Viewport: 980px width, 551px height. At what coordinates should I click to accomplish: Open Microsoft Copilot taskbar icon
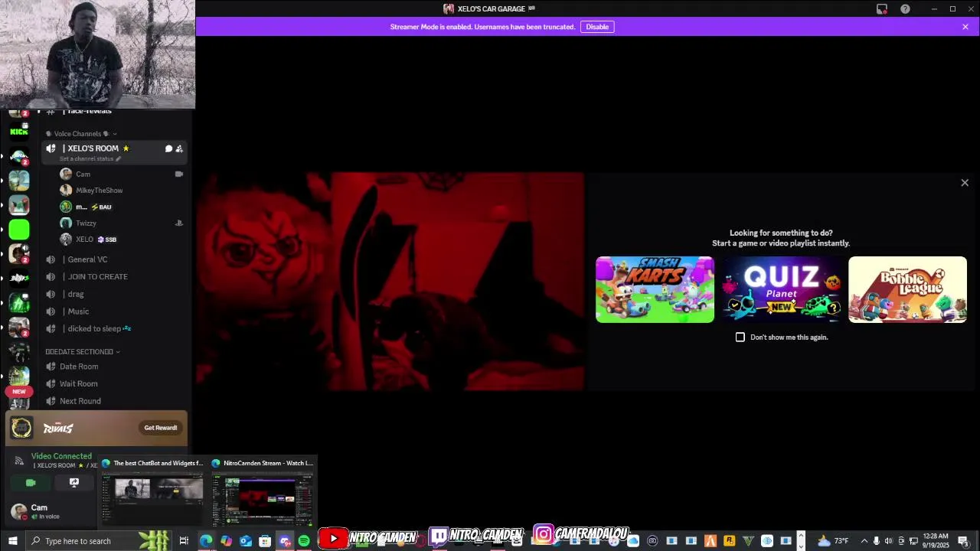click(x=226, y=541)
